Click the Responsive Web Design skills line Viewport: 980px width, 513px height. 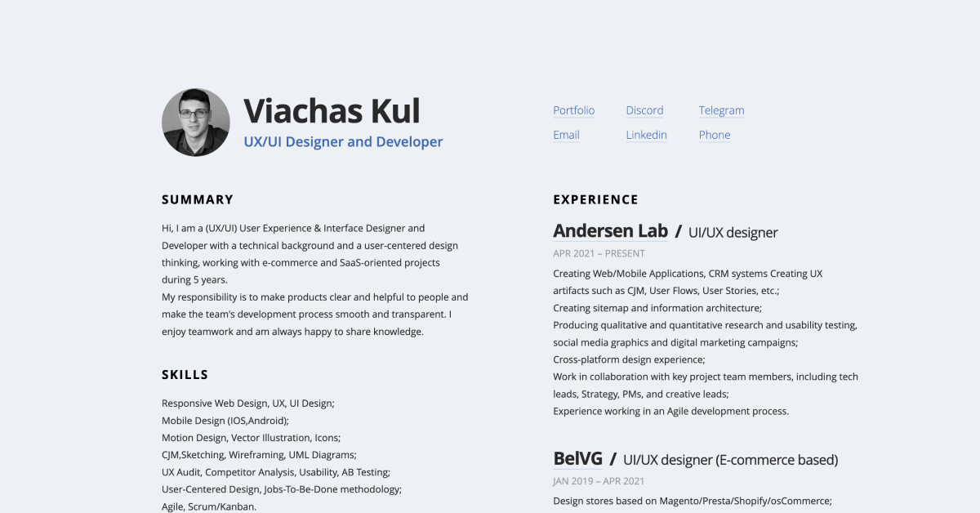click(x=248, y=404)
